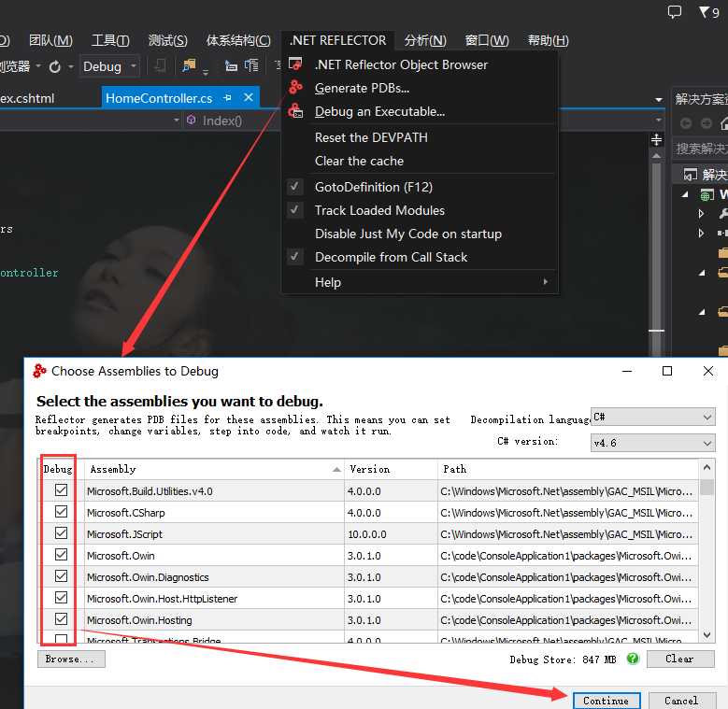The height and width of the screenshot is (709, 728).
Task: Select Clear the cache menu item
Action: point(420,161)
